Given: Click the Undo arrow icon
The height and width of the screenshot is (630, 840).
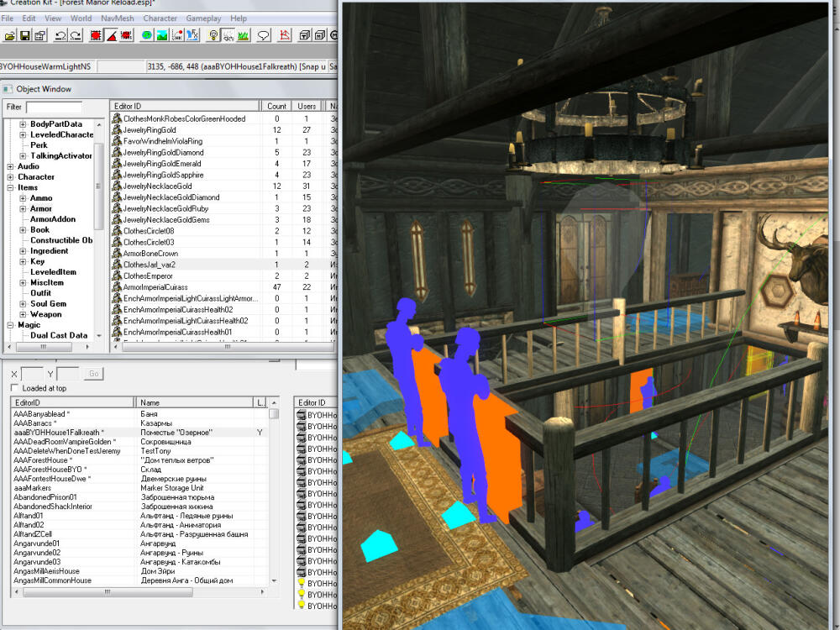Looking at the screenshot, I should coord(60,35).
